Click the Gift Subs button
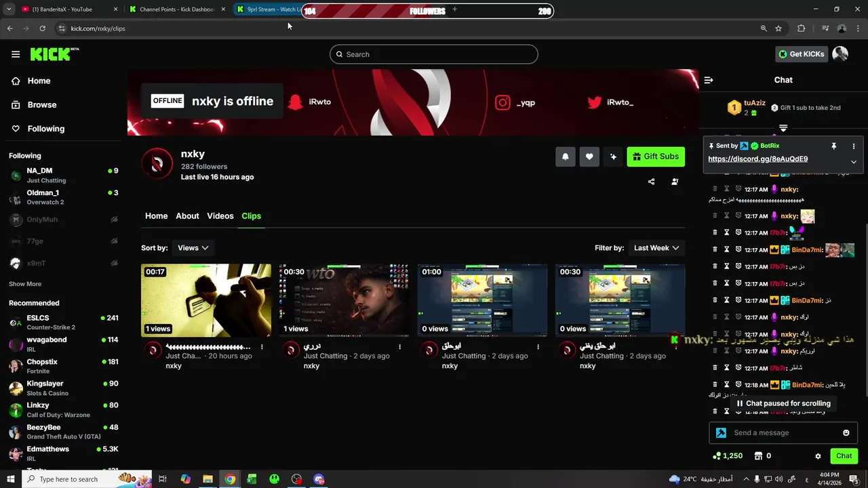 656,157
